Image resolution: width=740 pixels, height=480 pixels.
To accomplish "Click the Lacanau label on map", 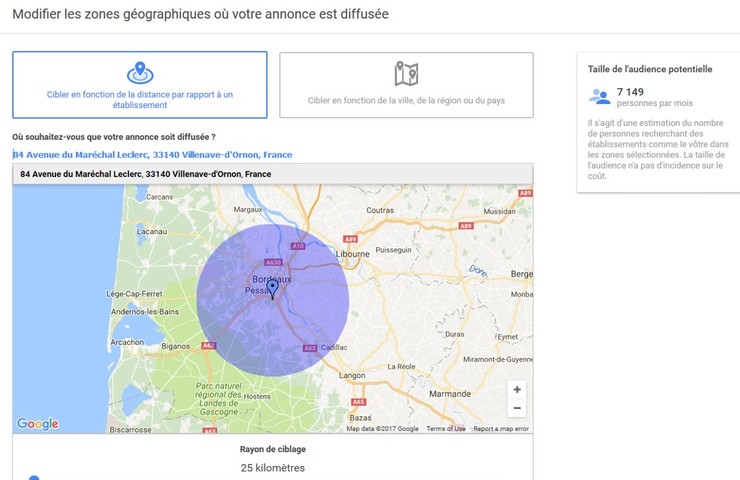I will click(x=152, y=231).
